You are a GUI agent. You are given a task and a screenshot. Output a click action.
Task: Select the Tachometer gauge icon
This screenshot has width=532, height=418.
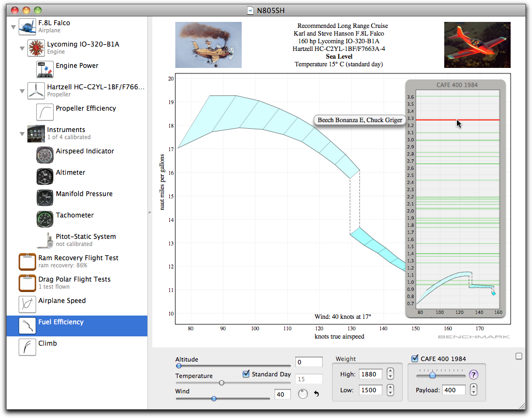pos(45,219)
